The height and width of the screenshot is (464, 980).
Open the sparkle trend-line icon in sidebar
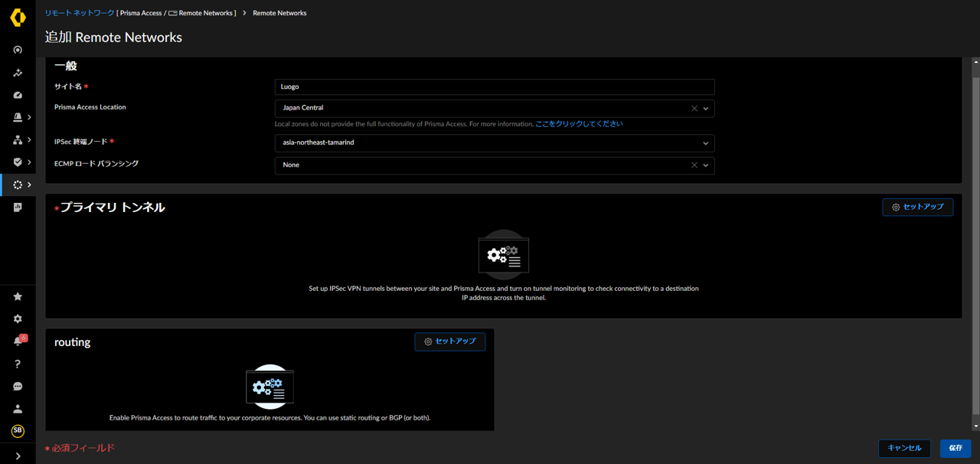point(18,73)
